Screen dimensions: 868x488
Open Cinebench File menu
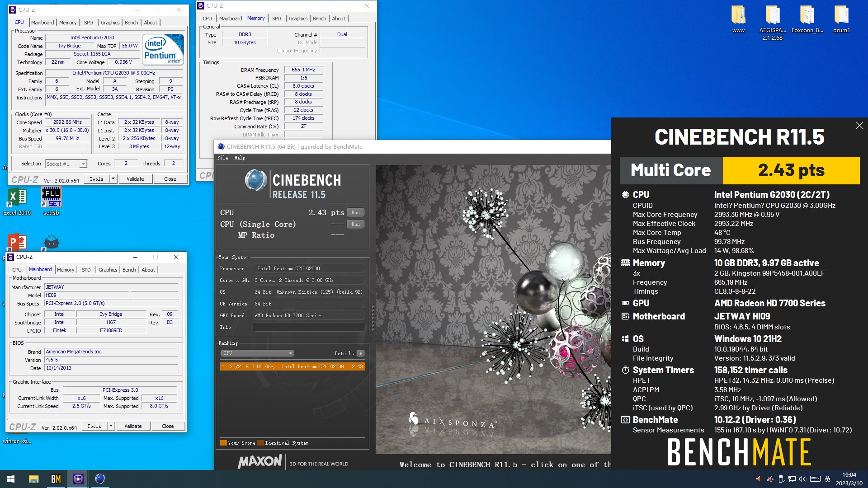click(222, 158)
